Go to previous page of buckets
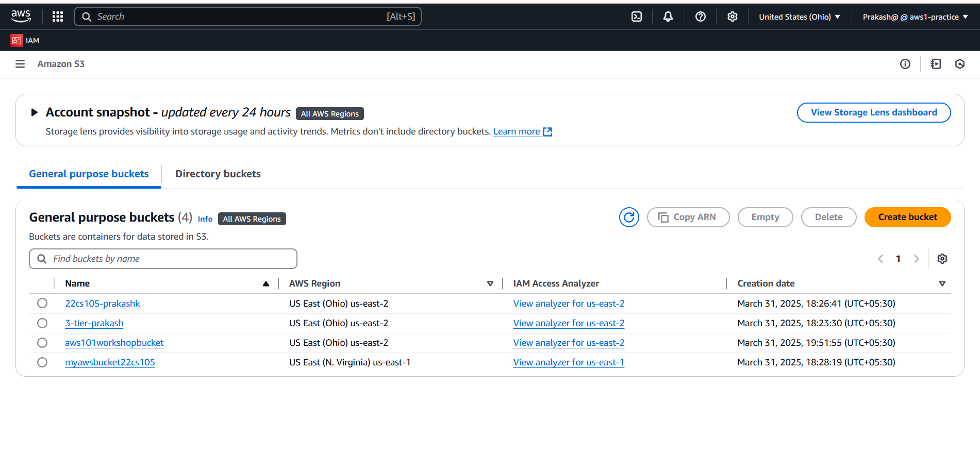980x453 pixels. pyautogui.click(x=881, y=259)
